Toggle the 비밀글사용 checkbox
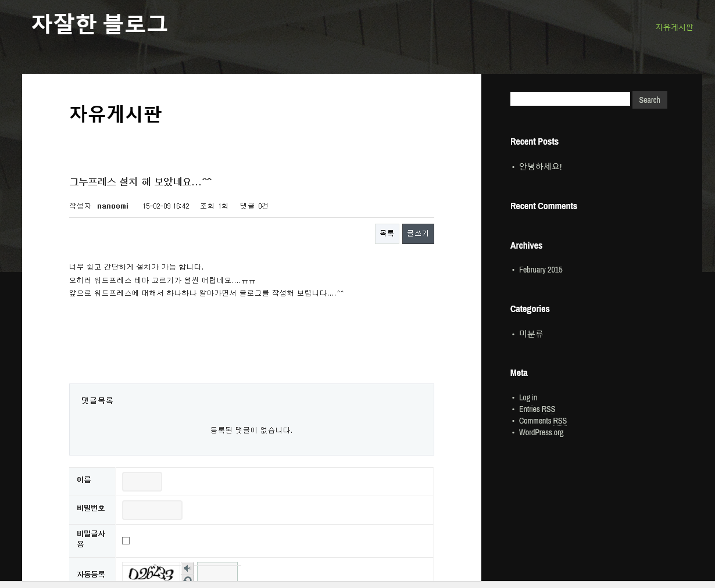This screenshot has width=715, height=588. 126,541
